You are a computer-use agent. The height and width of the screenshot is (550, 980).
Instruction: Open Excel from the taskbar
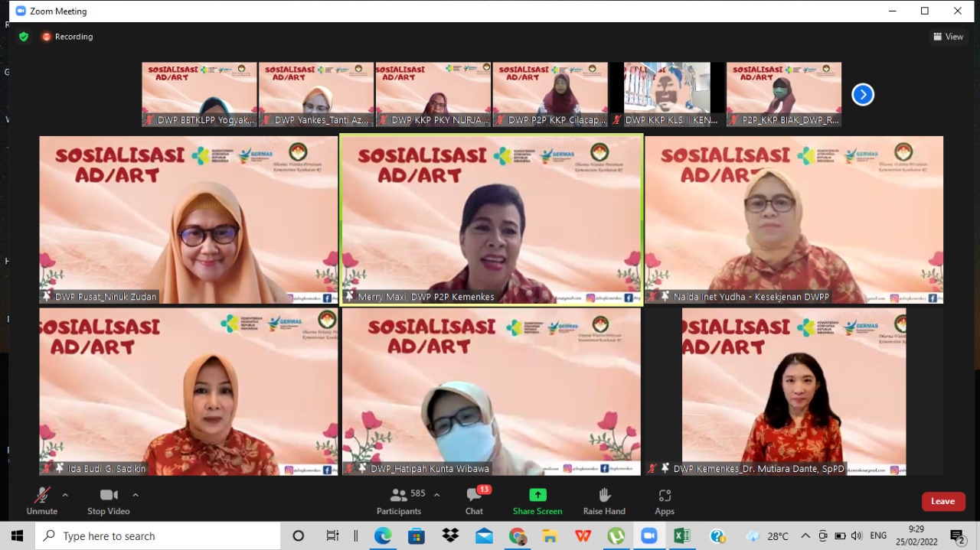click(x=682, y=536)
